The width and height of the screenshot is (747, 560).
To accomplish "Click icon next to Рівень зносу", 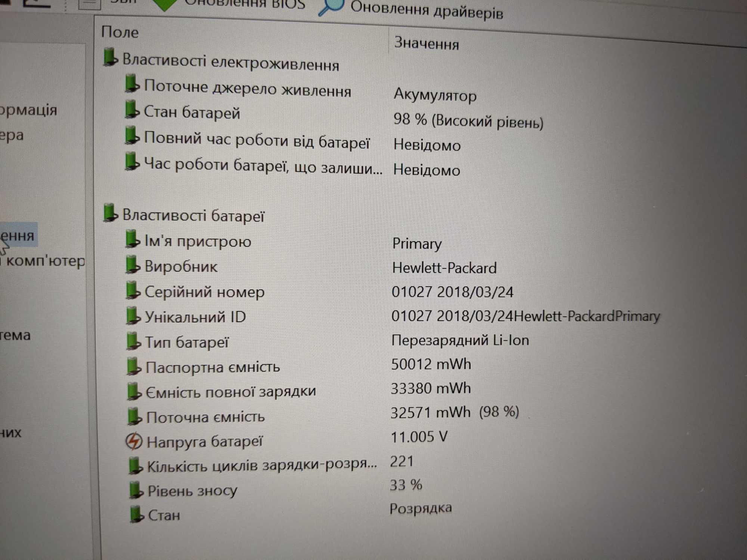I will pyautogui.click(x=136, y=490).
